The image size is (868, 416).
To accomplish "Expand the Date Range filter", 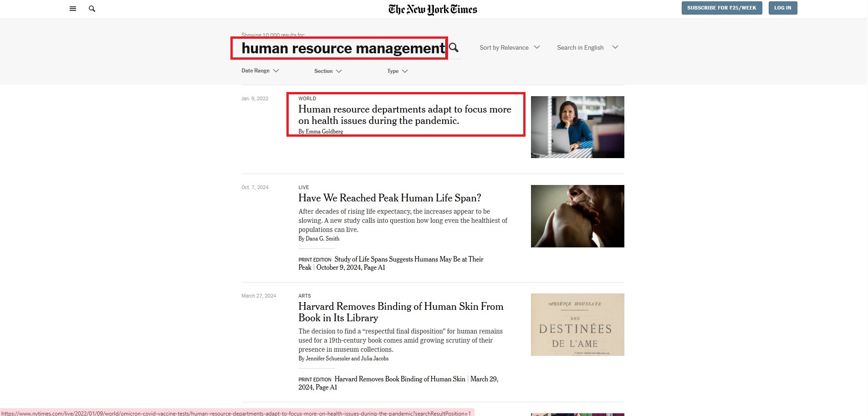I will (x=260, y=71).
